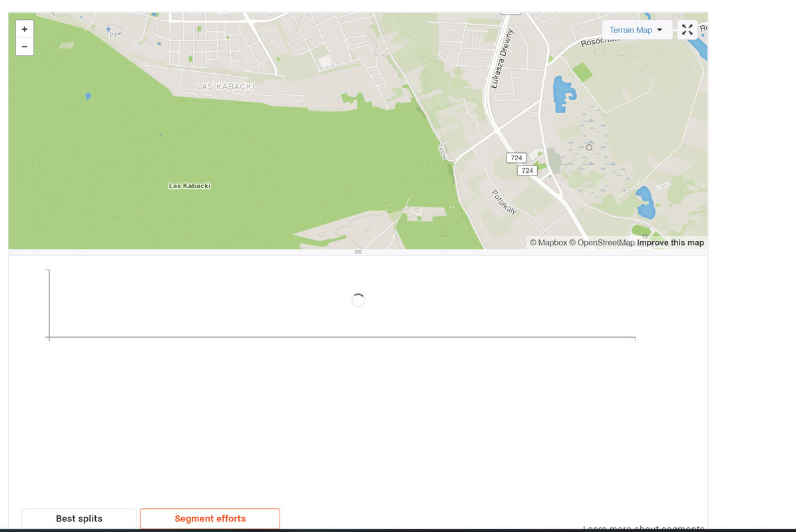Click the loading spinner in the chart
The image size is (796, 532).
pyautogui.click(x=358, y=300)
